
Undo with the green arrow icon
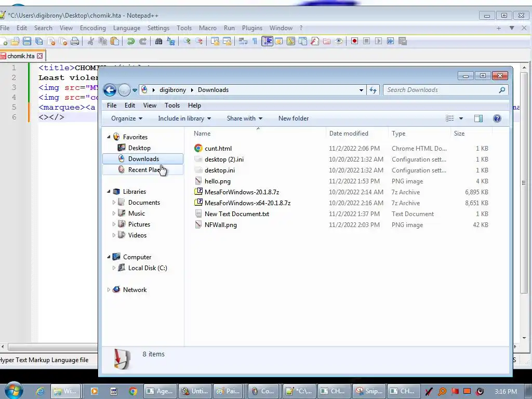tap(130, 41)
